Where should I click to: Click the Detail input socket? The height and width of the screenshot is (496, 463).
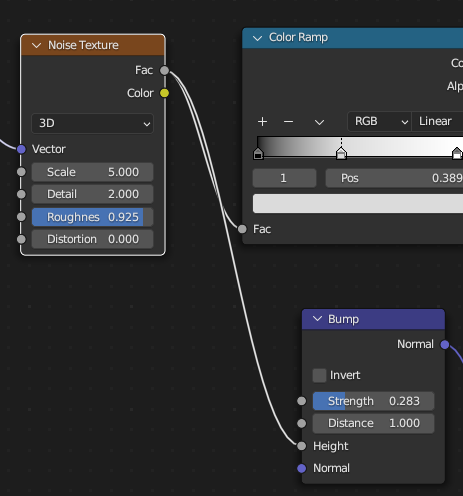point(21,194)
